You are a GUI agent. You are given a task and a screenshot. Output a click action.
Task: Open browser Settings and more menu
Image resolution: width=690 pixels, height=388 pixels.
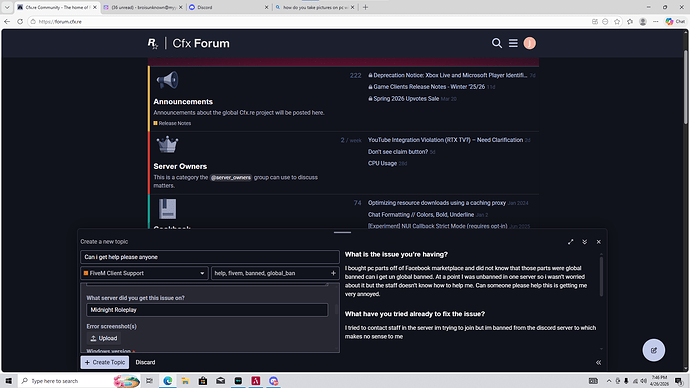pyautogui.click(x=655, y=22)
